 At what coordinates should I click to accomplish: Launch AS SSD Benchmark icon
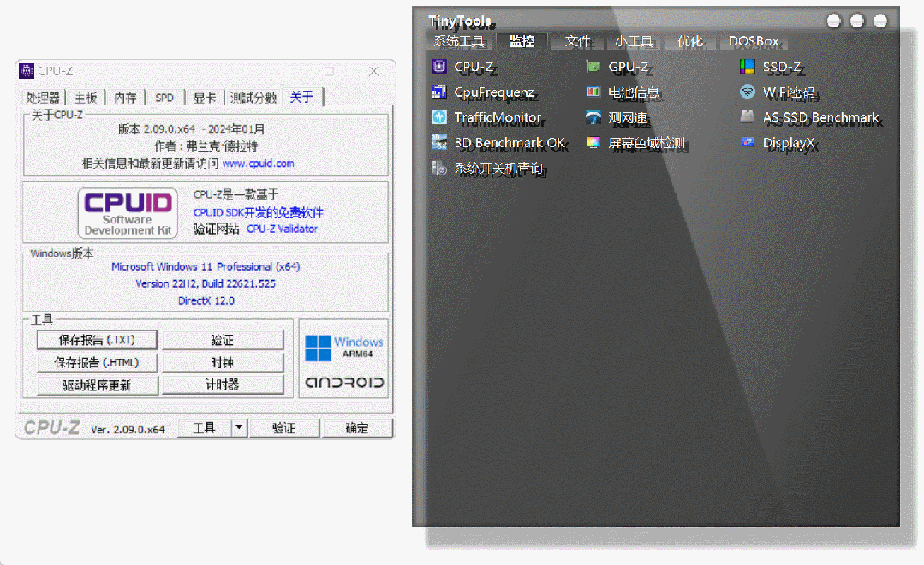[748, 117]
